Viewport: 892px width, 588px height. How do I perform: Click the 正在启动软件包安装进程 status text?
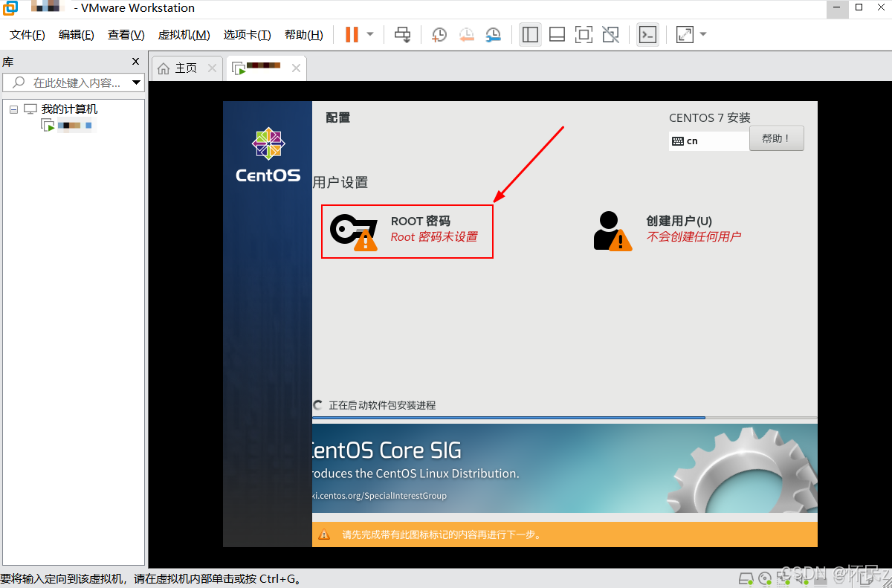pyautogui.click(x=382, y=405)
